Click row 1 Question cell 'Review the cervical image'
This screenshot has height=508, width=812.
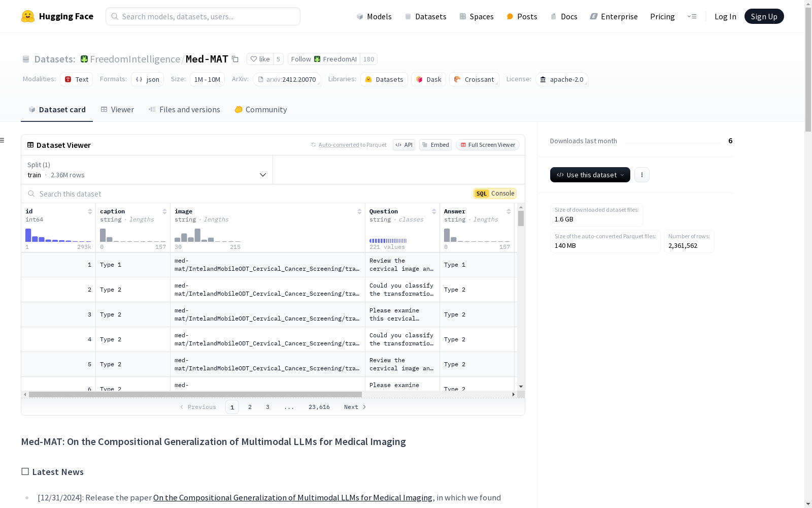click(402, 265)
